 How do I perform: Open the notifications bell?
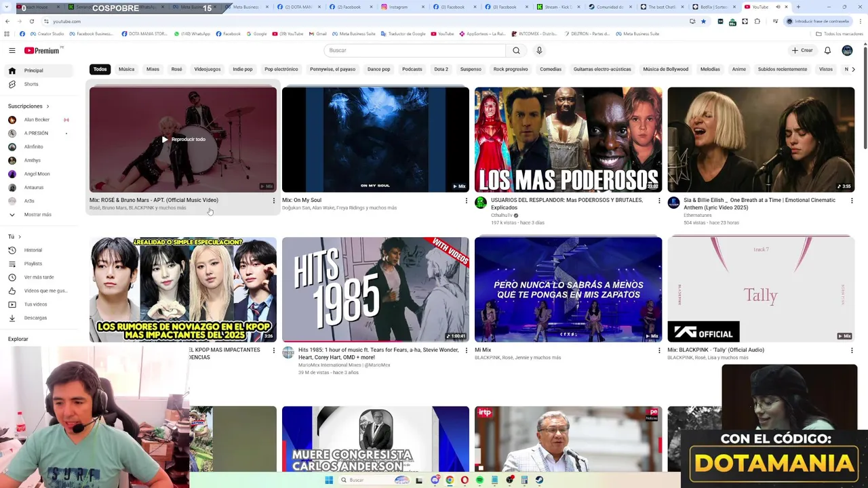click(827, 50)
